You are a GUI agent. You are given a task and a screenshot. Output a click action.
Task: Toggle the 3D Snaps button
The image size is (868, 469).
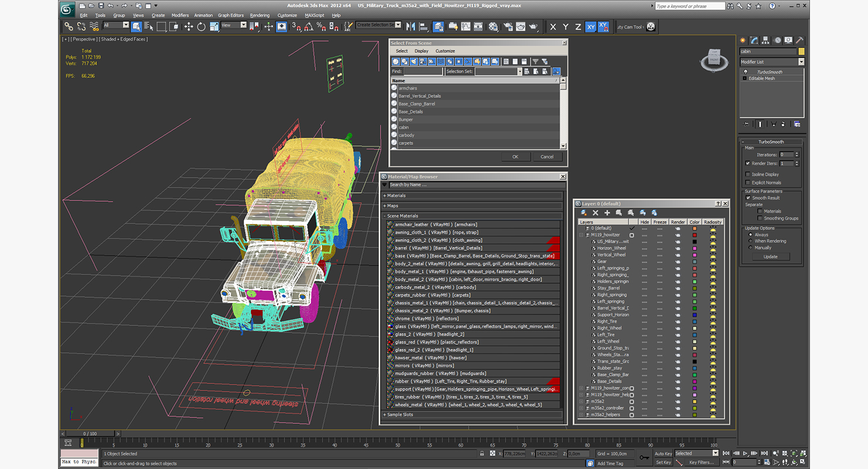click(297, 26)
